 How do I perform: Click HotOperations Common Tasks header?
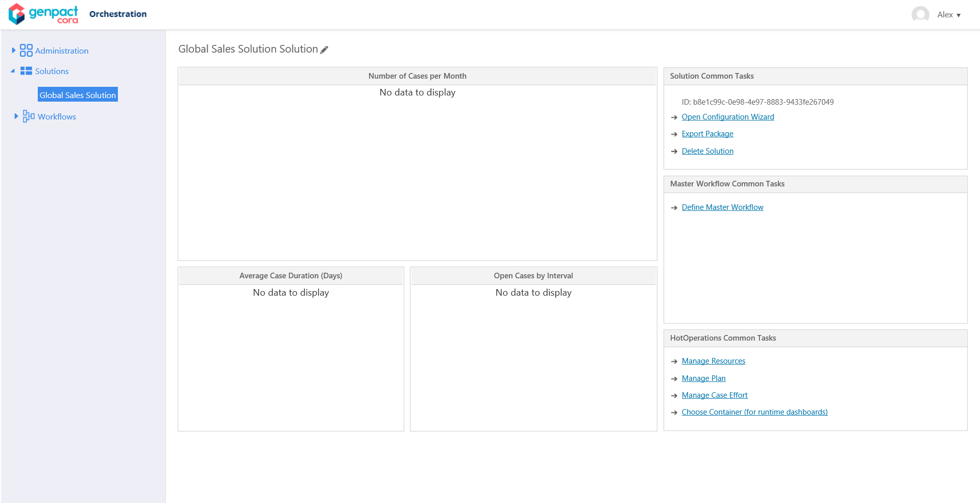click(815, 338)
